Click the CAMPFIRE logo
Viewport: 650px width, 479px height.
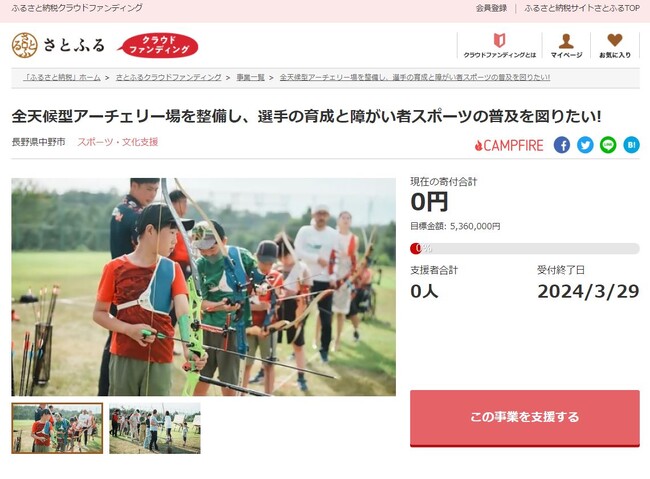pyautogui.click(x=509, y=145)
